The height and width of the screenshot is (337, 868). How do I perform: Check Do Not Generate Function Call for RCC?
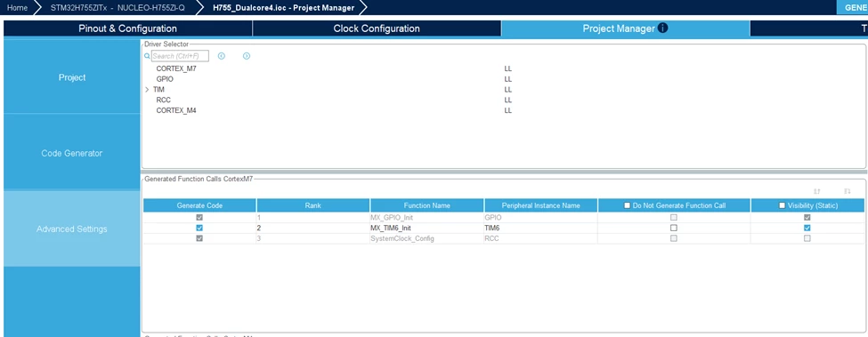[x=674, y=238]
